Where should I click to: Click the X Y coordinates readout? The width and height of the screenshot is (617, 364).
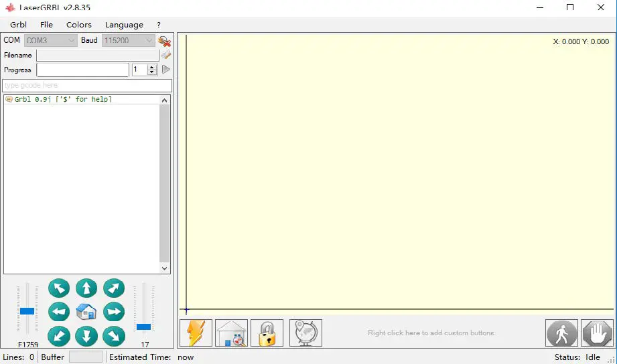[581, 41]
